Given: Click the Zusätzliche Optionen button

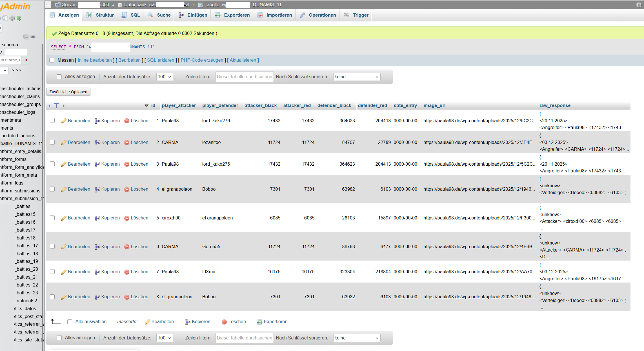Looking at the screenshot, I should 68,92.
